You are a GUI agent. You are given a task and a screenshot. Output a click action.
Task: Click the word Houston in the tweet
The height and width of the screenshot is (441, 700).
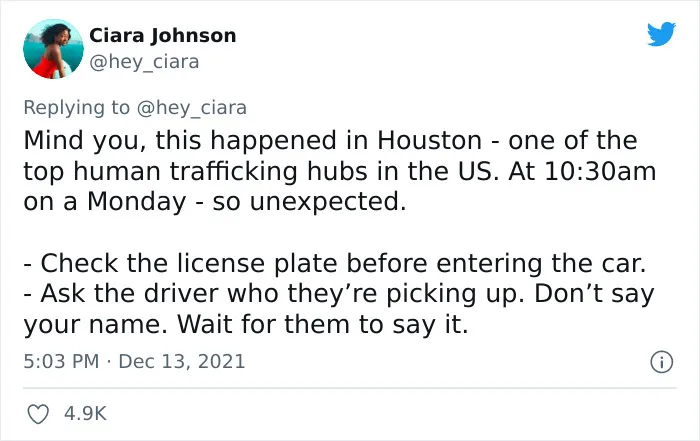pyautogui.click(x=429, y=140)
